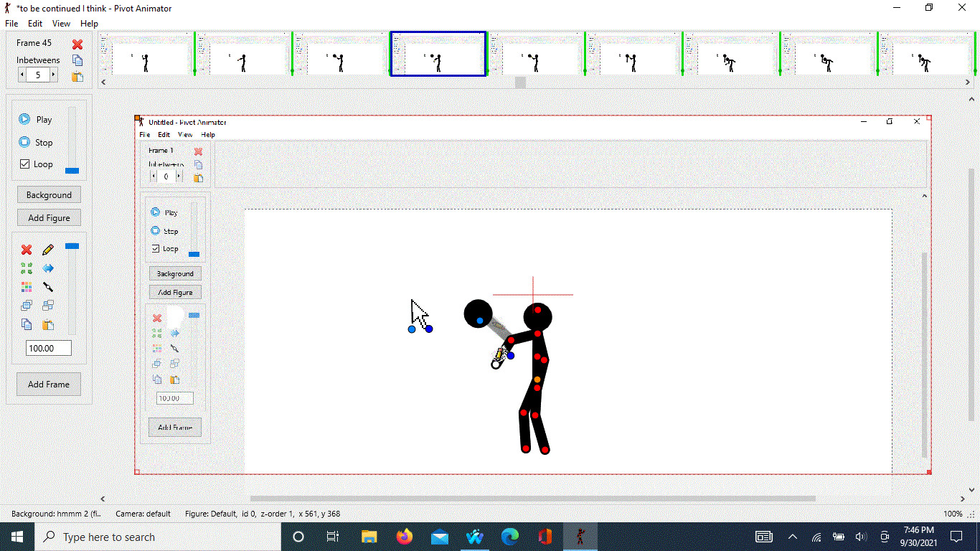Select the Play radio control

click(24, 119)
